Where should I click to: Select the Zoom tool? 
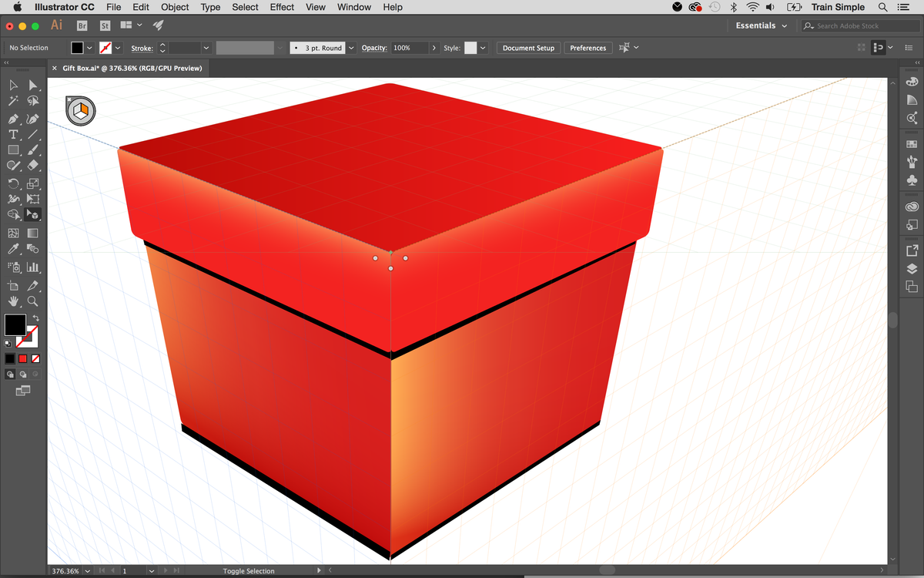[32, 301]
